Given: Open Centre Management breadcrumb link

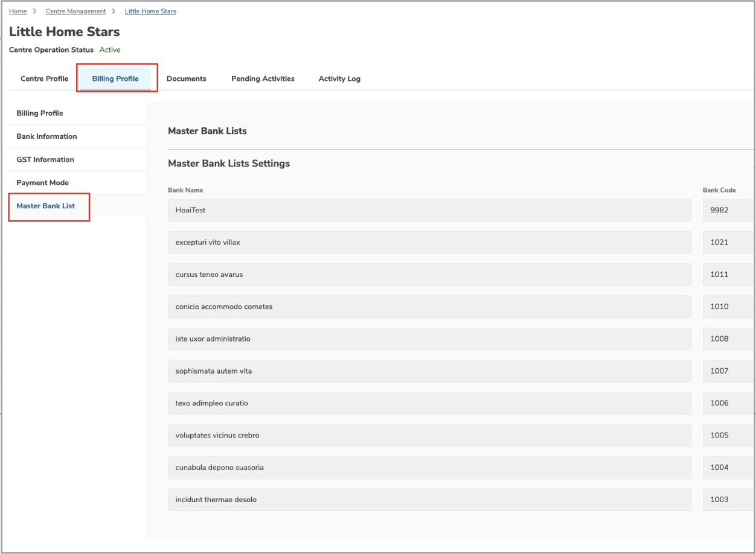Looking at the screenshot, I should (75, 11).
